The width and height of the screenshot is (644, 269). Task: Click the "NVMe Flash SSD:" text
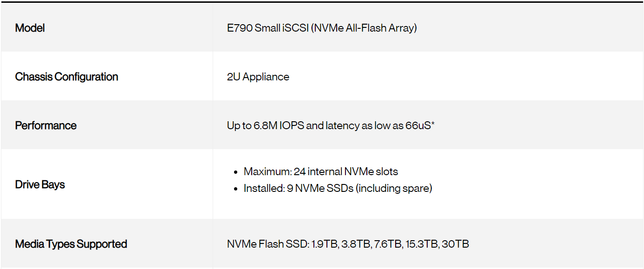268,244
